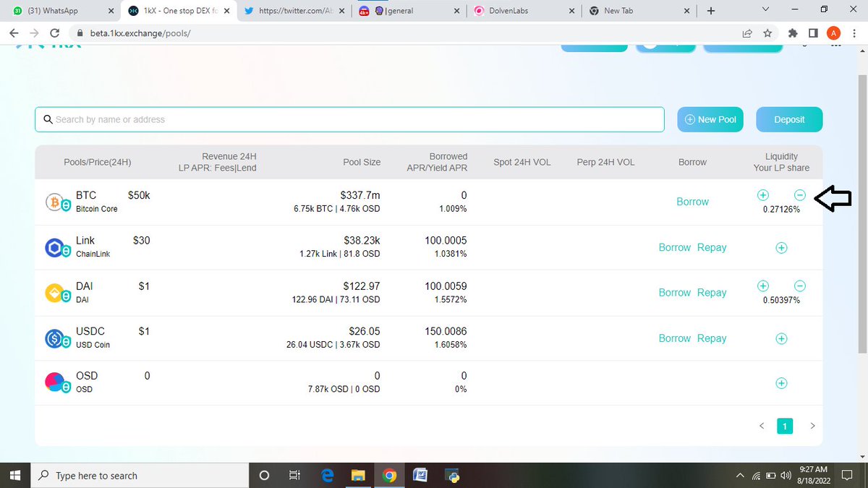Reload the page in Chrome
Viewport: 868px width, 488px height.
(54, 33)
